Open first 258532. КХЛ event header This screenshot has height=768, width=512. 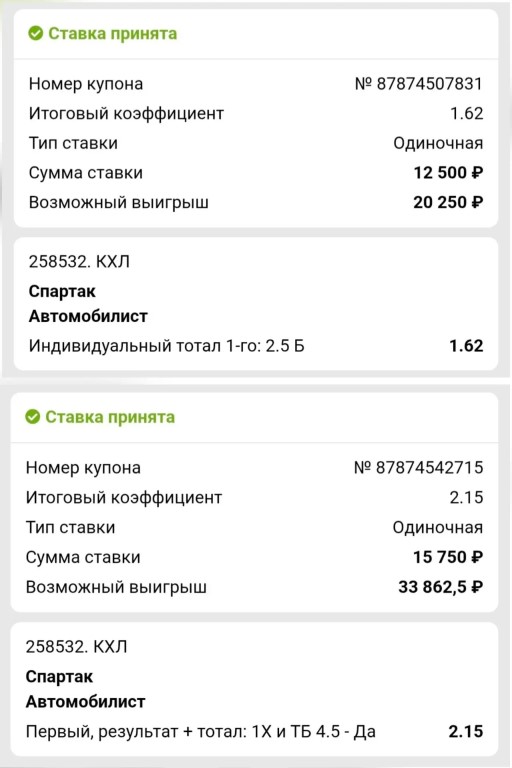pos(79,262)
